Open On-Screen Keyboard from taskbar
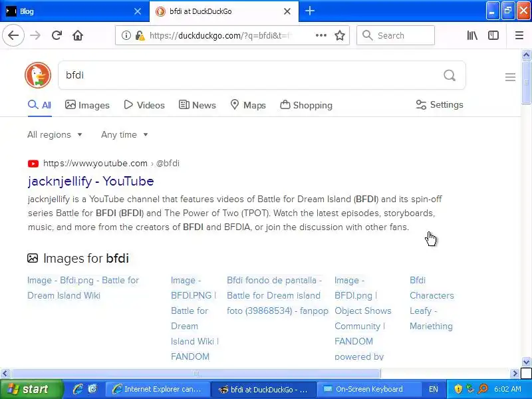The width and height of the screenshot is (532, 399). (369, 389)
